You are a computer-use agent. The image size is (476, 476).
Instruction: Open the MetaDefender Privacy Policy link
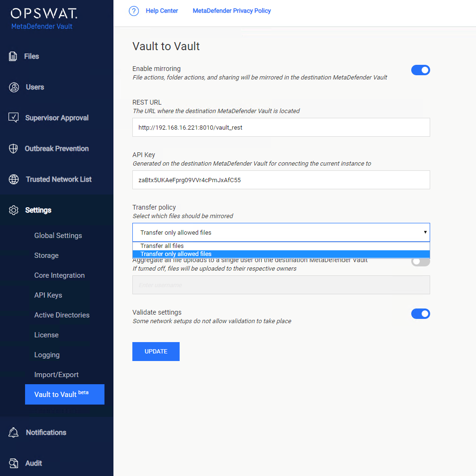[x=232, y=10]
